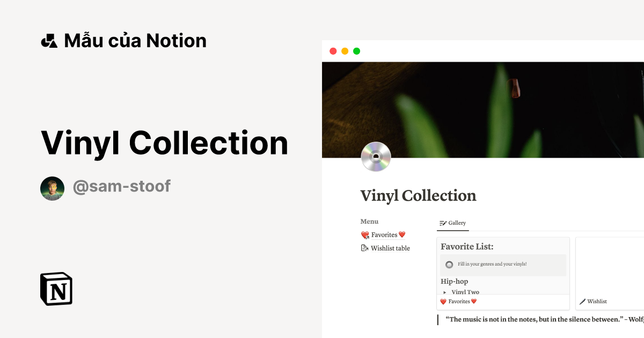
Task: Click the sam-stoof avatar photo
Action: pos(52,188)
